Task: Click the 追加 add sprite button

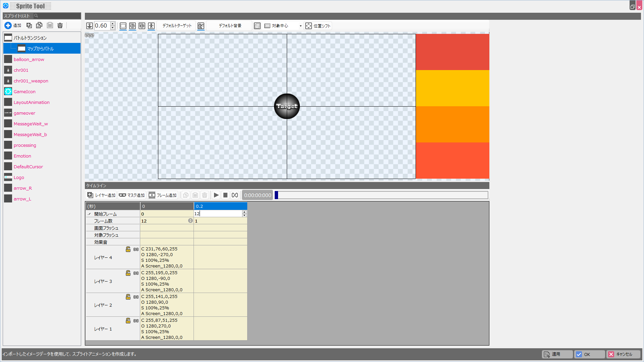Action: click(13, 25)
